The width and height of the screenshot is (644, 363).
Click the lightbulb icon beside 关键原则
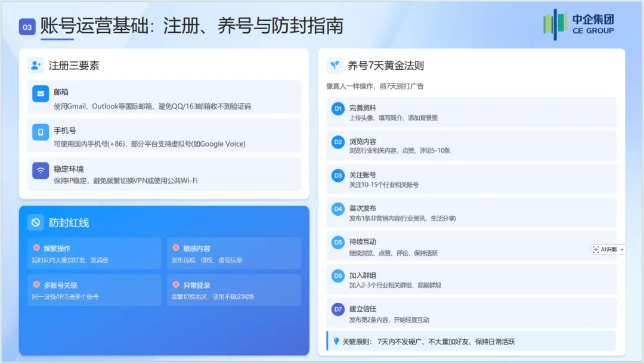[x=336, y=341]
